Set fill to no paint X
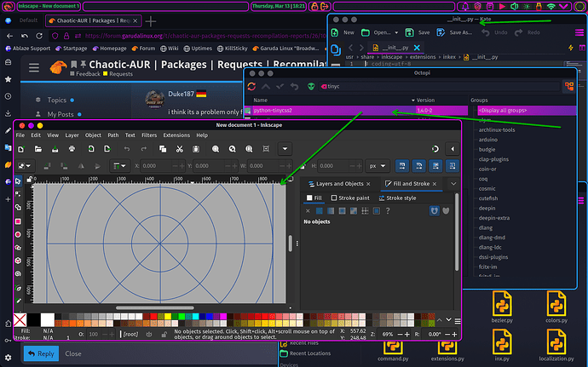 pos(308,211)
